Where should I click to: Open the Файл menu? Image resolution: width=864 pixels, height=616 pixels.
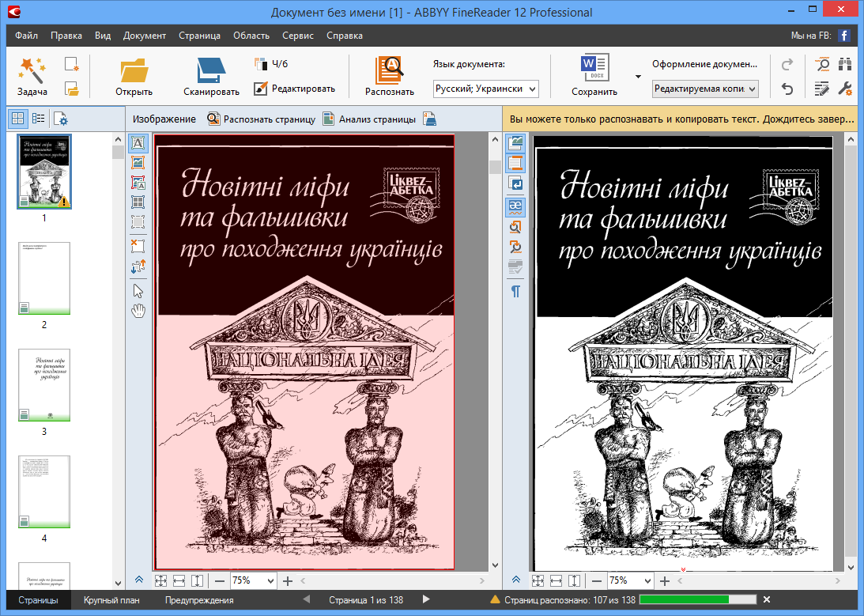(x=26, y=36)
